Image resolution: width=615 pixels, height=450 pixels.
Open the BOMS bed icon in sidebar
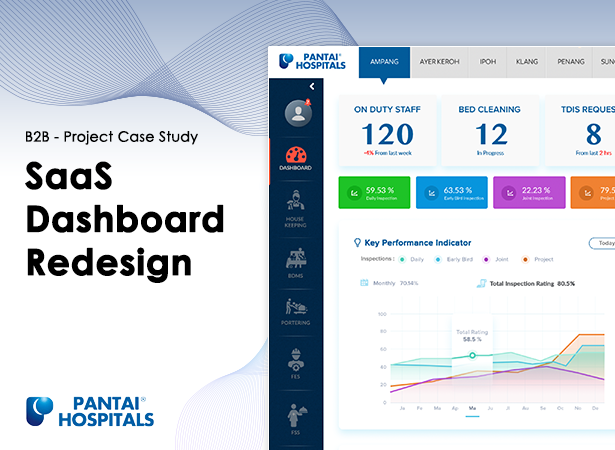(x=295, y=258)
